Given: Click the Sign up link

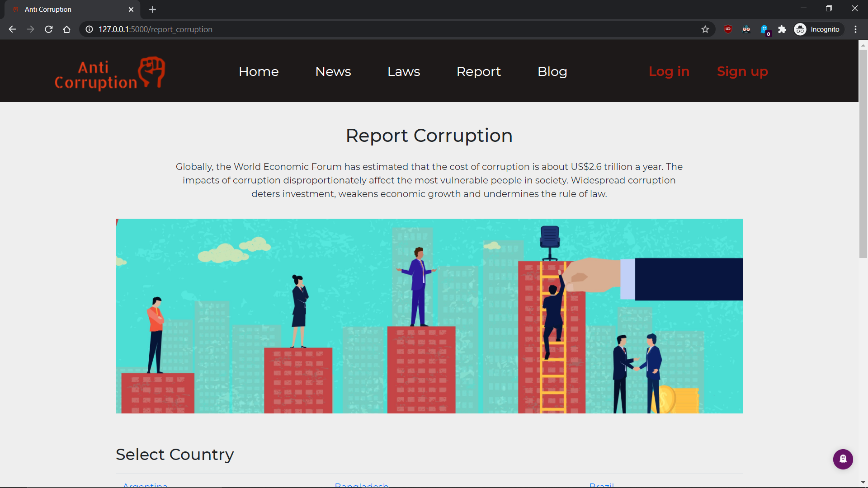Looking at the screenshot, I should point(742,71).
